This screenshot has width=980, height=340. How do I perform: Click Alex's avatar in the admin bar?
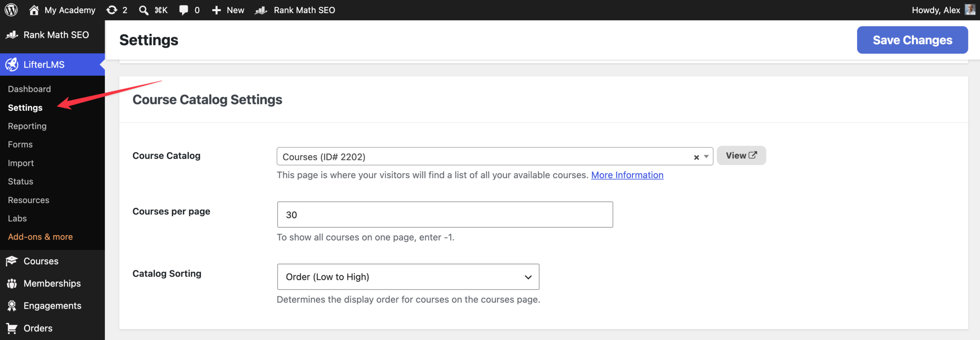970,10
